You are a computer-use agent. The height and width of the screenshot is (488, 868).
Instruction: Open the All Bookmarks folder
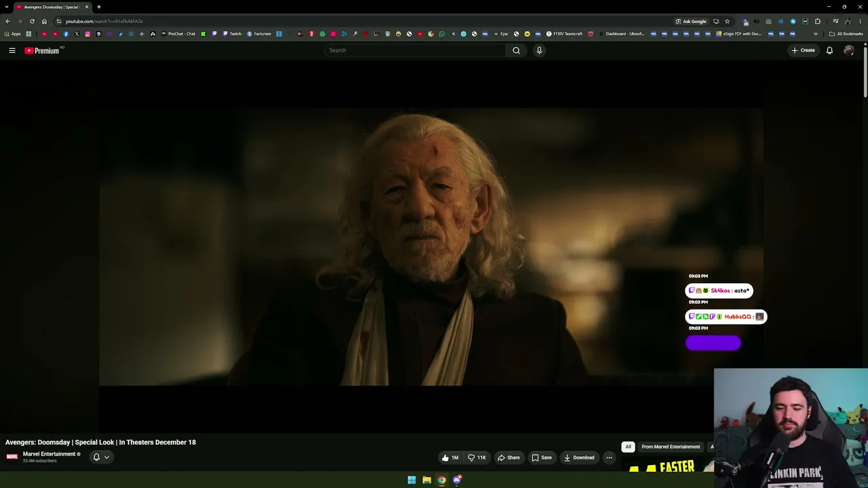(x=846, y=34)
